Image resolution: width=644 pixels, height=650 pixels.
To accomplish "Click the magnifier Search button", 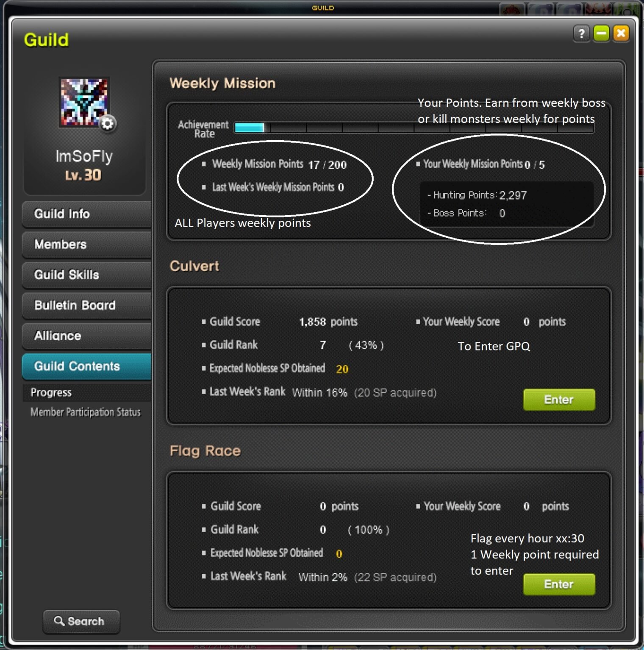I will coord(81,621).
